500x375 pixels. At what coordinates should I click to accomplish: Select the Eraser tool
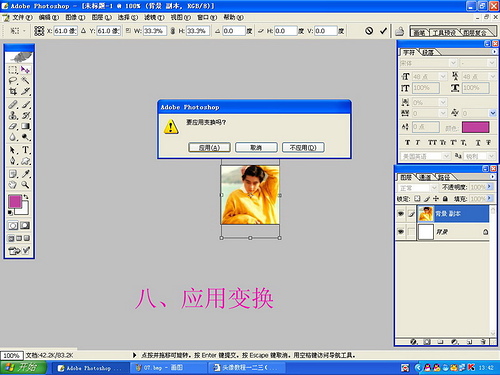click(x=13, y=126)
